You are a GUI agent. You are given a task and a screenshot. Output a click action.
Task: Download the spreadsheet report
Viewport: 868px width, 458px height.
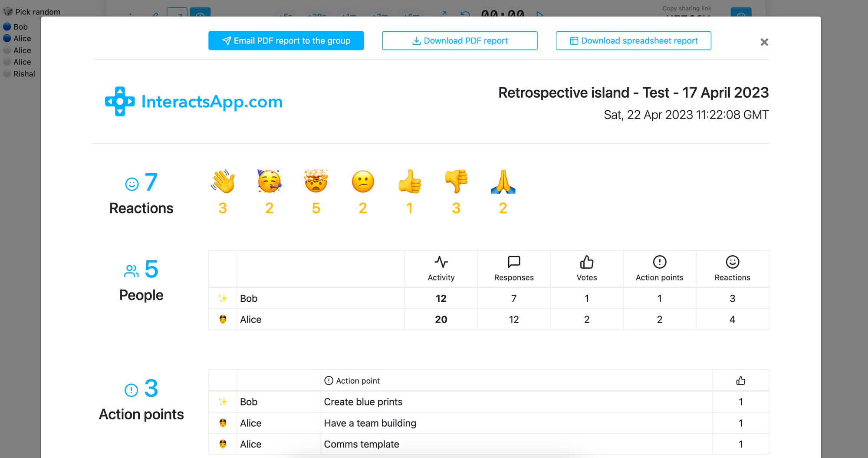633,41
